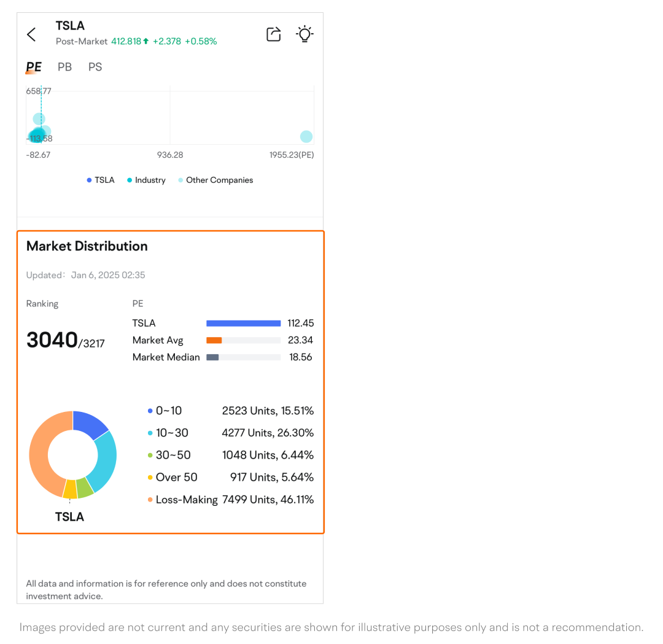Image resolution: width=663 pixels, height=644 pixels.
Task: Click the 30~50 legend row
Action: pyautogui.click(x=231, y=455)
